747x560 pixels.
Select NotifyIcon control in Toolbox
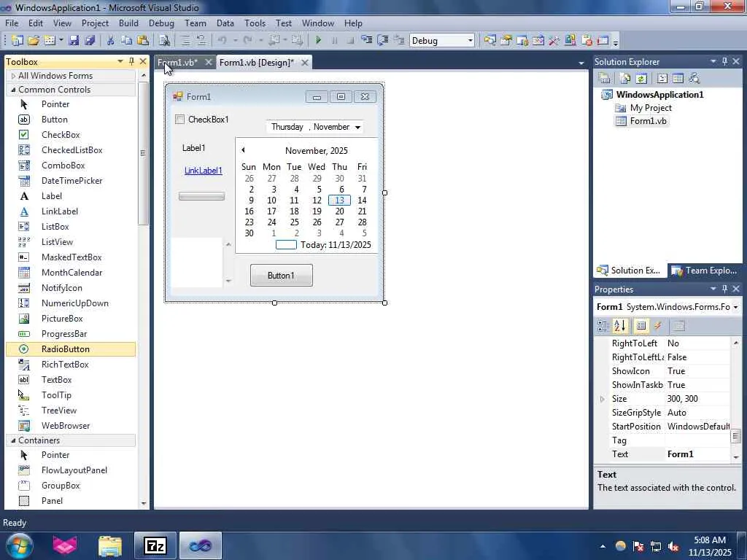point(71,287)
